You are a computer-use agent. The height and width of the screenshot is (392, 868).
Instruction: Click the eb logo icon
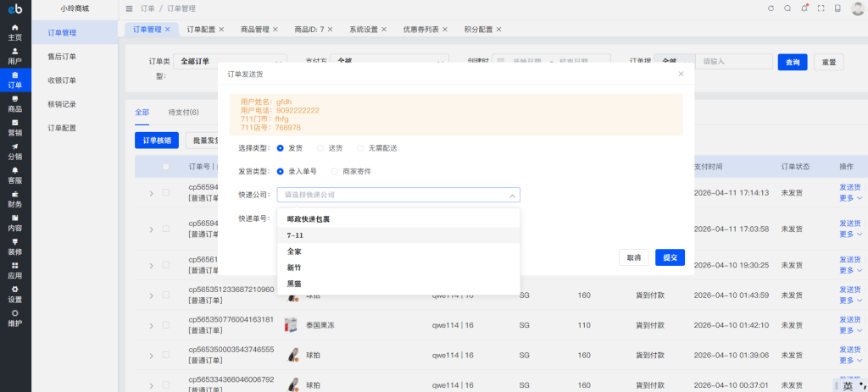[x=15, y=8]
